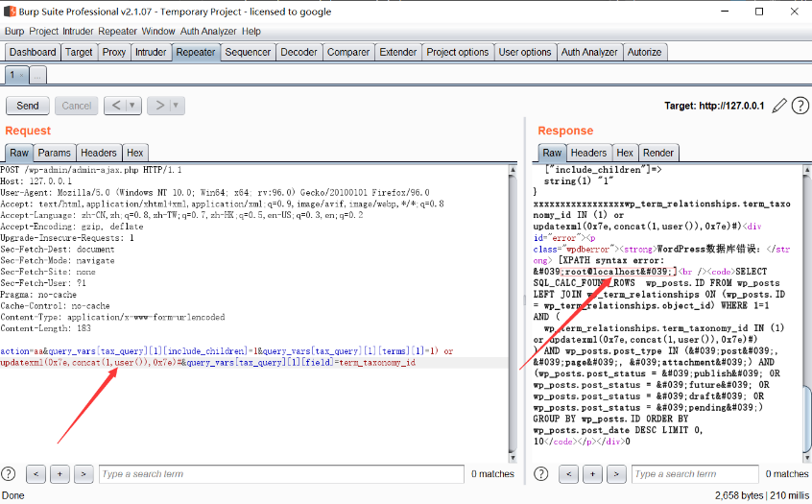Show response Raw view
Image resolution: width=812 pixels, height=504 pixels.
click(x=552, y=153)
